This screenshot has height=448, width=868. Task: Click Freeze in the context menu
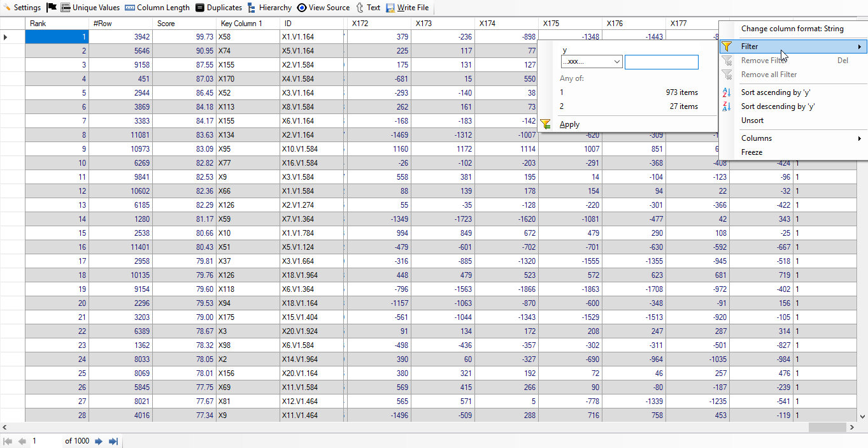751,152
